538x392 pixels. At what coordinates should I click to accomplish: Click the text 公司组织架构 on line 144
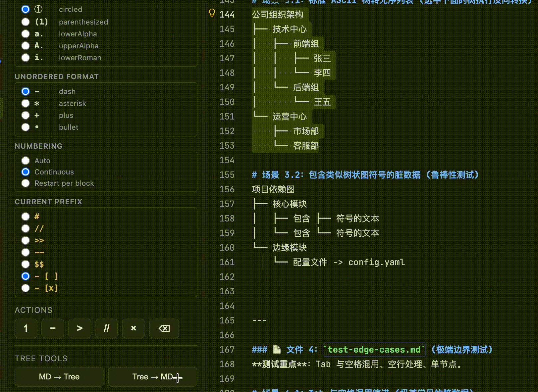point(278,15)
